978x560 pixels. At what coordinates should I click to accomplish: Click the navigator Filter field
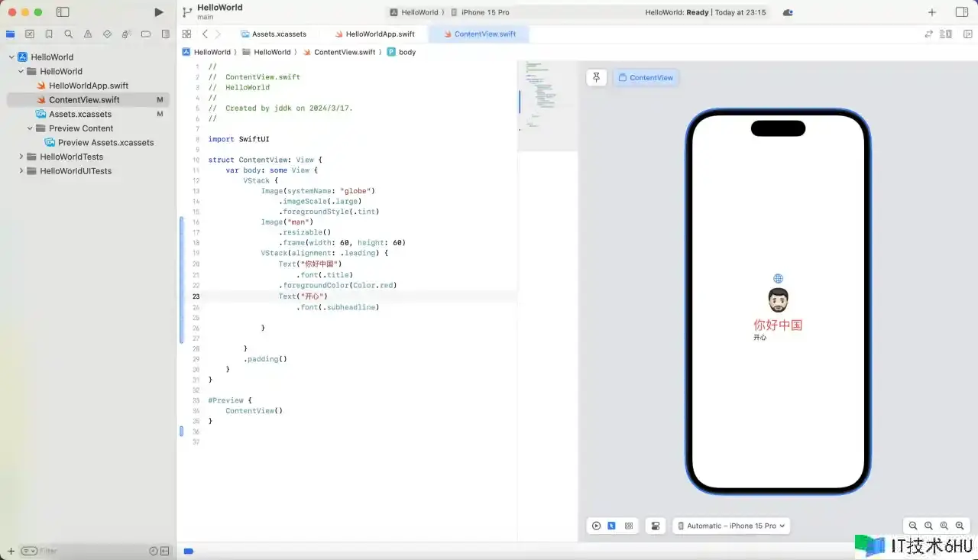tap(84, 551)
